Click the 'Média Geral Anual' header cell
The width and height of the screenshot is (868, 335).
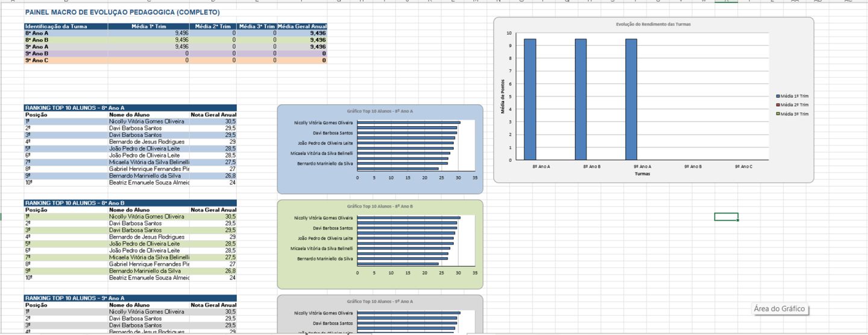[x=302, y=27]
